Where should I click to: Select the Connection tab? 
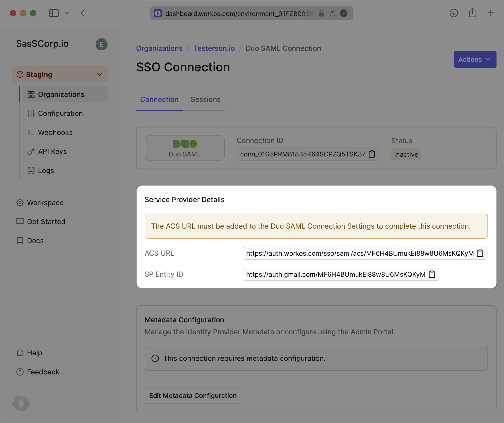pyautogui.click(x=159, y=99)
